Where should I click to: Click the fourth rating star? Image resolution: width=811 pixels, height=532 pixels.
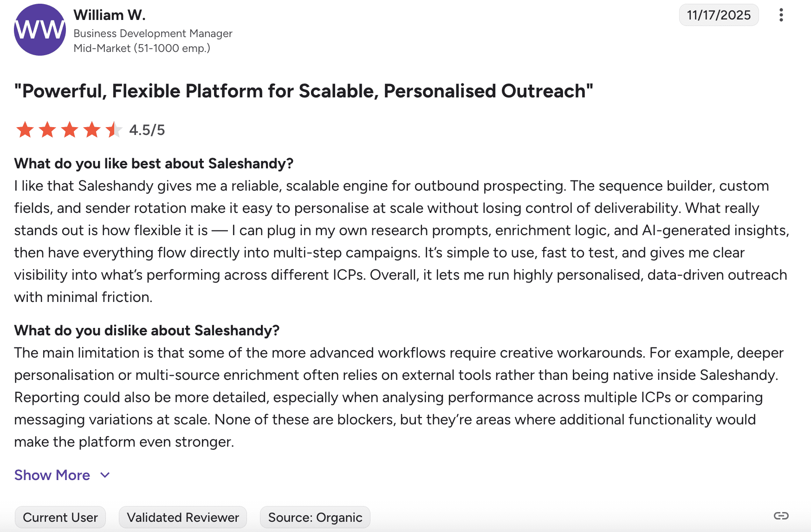(92, 130)
